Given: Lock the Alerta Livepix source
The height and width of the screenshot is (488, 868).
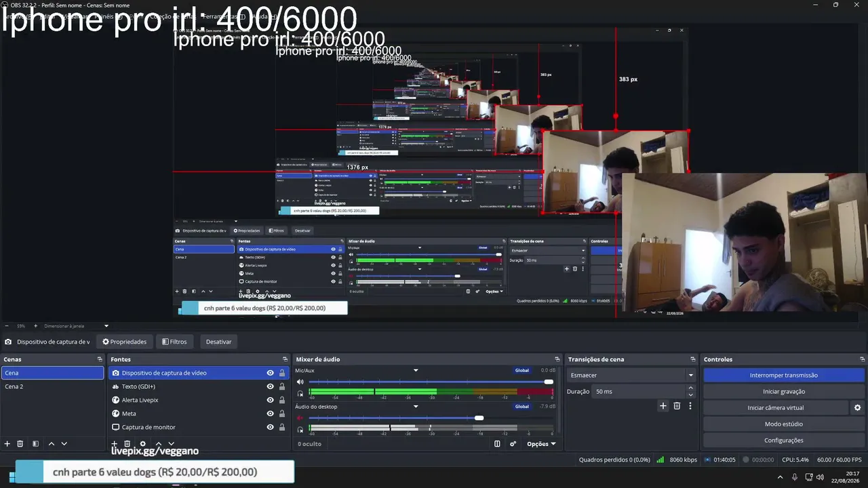Looking at the screenshot, I should coord(282,400).
